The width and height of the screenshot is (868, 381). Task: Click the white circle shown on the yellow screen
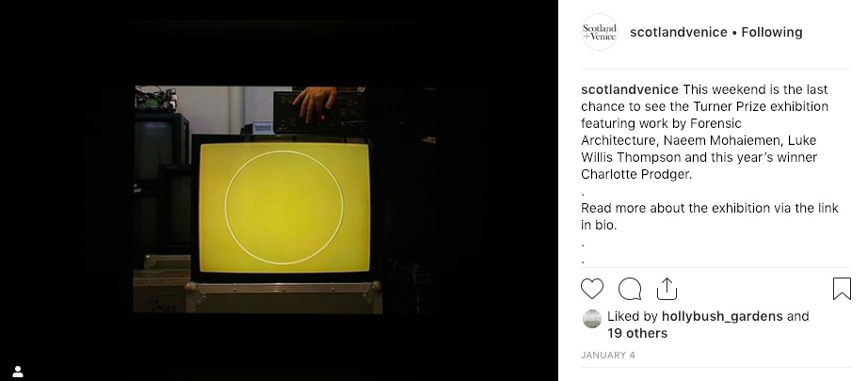[284, 207]
